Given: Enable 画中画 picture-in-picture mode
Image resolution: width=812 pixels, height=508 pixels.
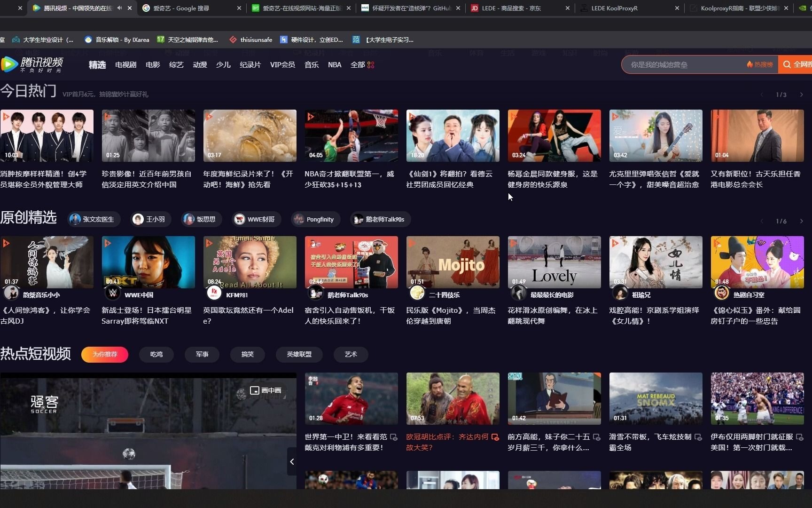Looking at the screenshot, I should click(266, 390).
